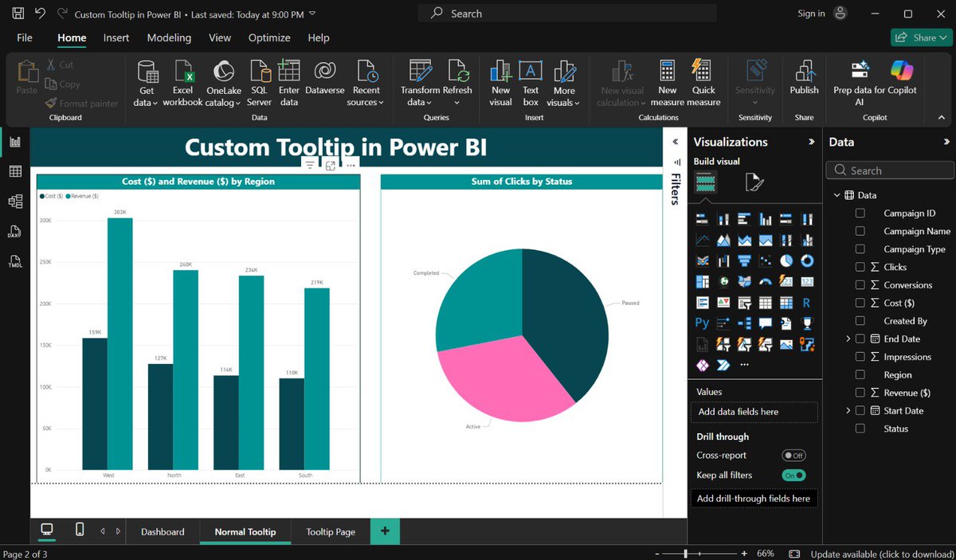Click Fit to page icon in status bar
This screenshot has width=956, height=560.
pos(794,554)
